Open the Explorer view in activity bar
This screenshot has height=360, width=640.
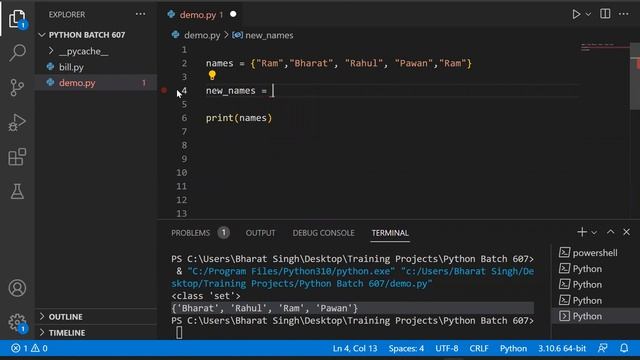17,18
